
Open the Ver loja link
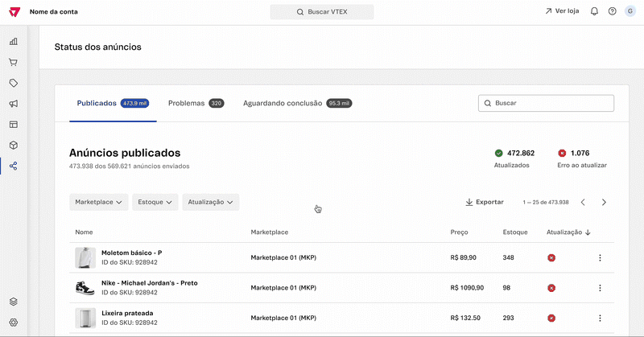click(562, 11)
